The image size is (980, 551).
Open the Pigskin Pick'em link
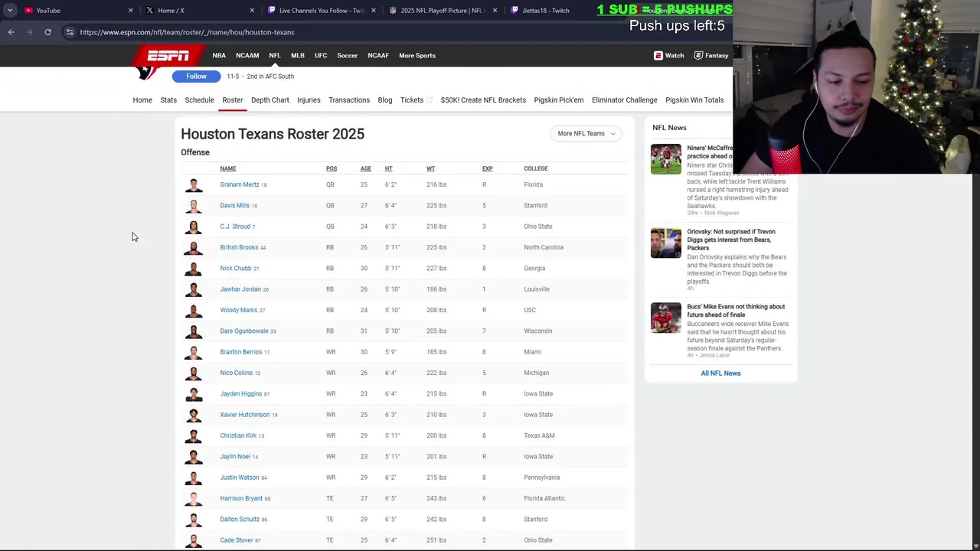click(559, 99)
